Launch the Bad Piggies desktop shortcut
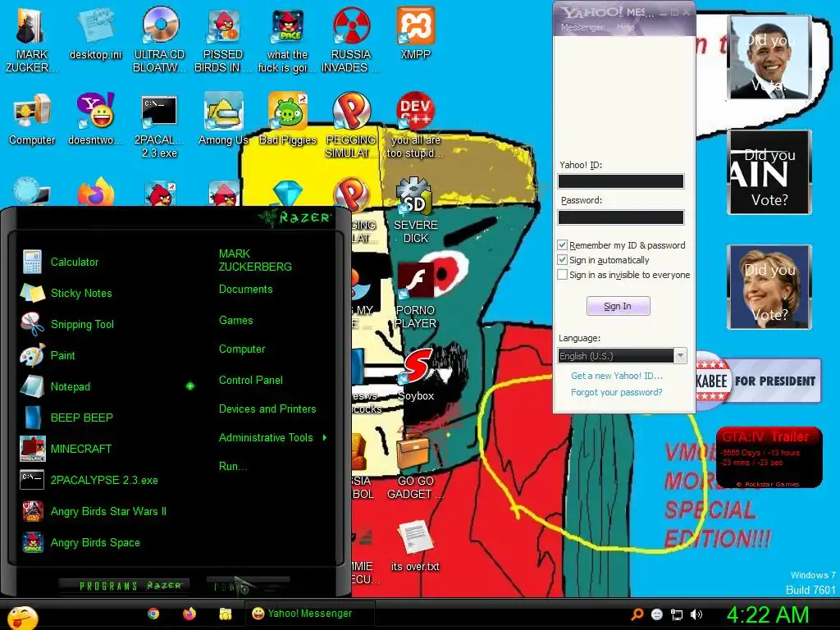 click(288, 119)
